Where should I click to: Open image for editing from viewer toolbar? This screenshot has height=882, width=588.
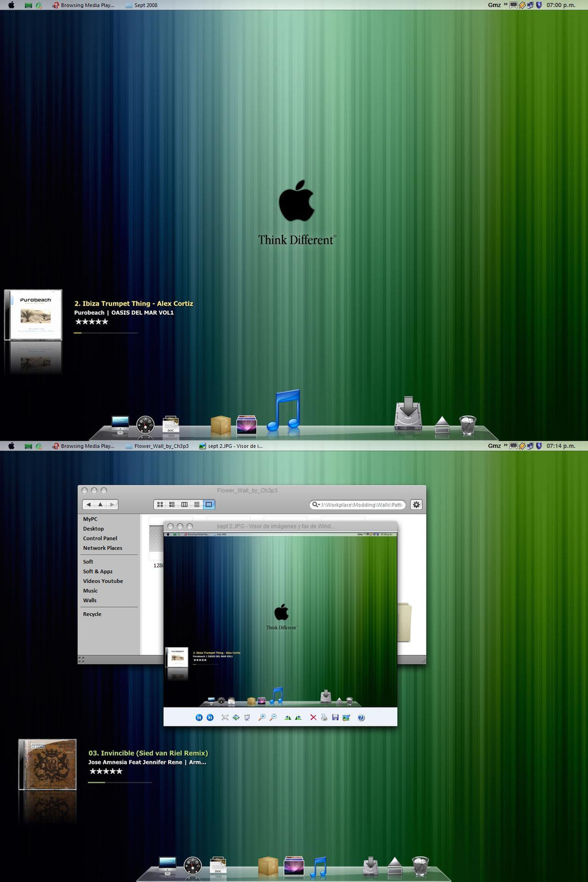click(346, 717)
